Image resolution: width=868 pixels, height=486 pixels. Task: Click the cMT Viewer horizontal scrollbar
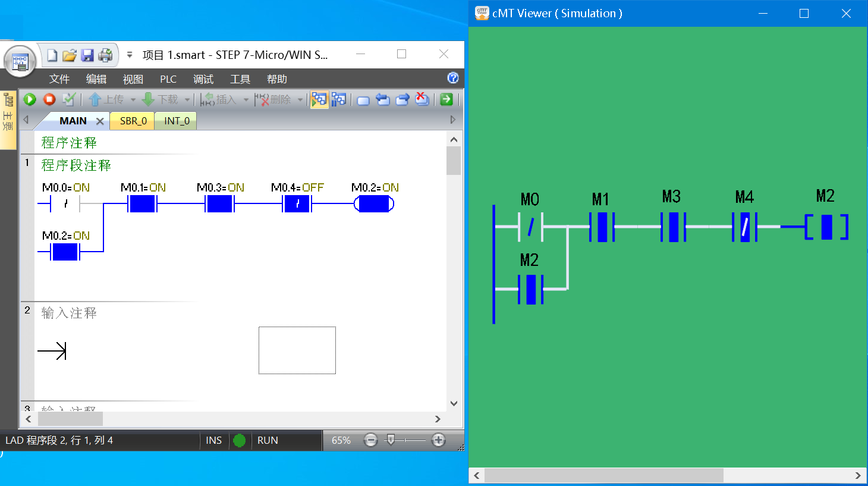pyautogui.click(x=603, y=475)
